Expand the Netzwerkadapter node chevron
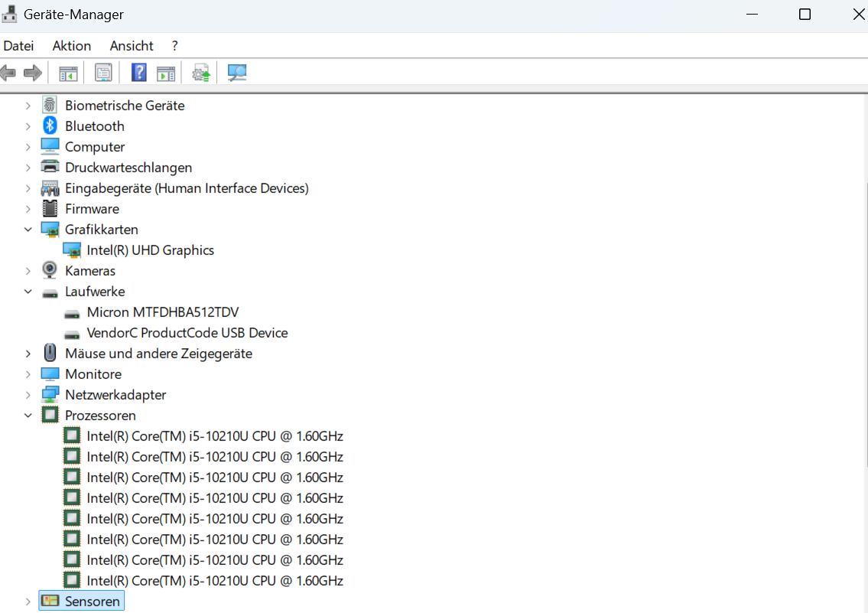The width and height of the screenshot is (868, 613). (x=28, y=395)
